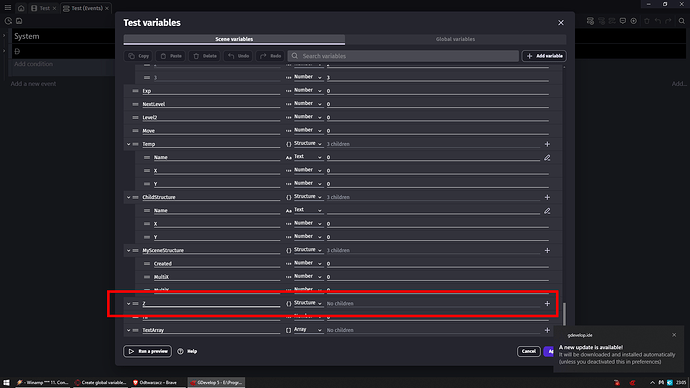Click the Help question mark icon
This screenshot has height=388, width=690.
coord(180,351)
